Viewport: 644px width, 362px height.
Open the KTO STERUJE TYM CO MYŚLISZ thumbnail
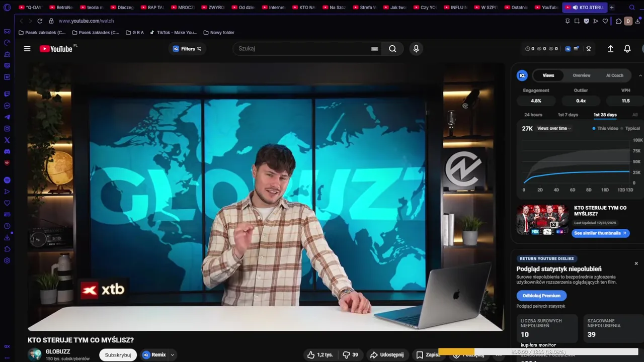click(x=542, y=219)
